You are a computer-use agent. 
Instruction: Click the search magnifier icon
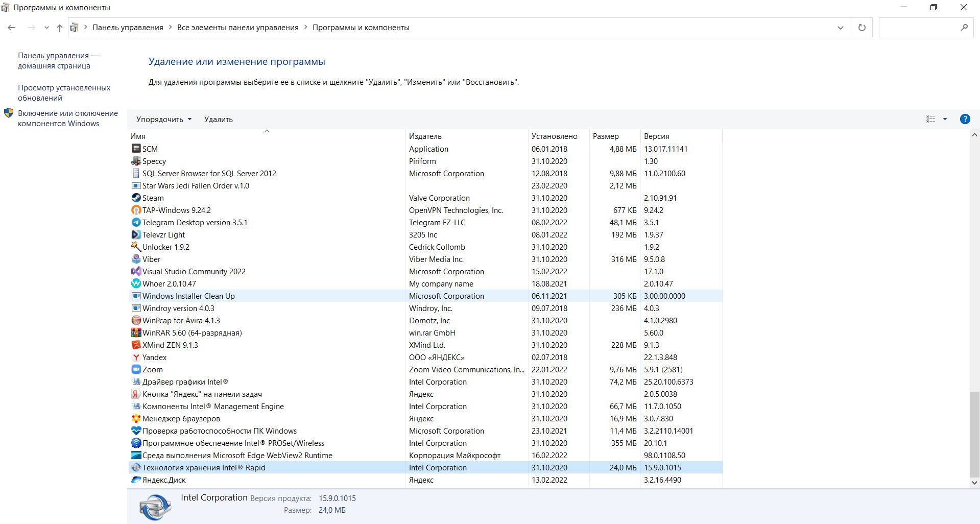(x=964, y=28)
